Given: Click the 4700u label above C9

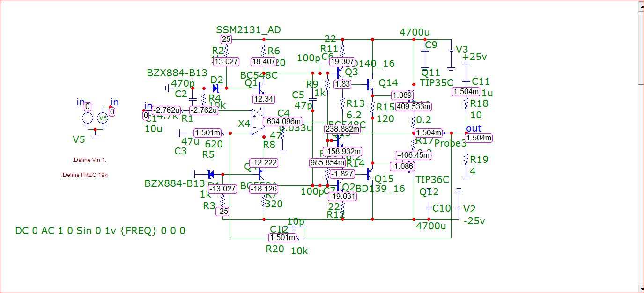Looking at the screenshot, I should point(415,32).
